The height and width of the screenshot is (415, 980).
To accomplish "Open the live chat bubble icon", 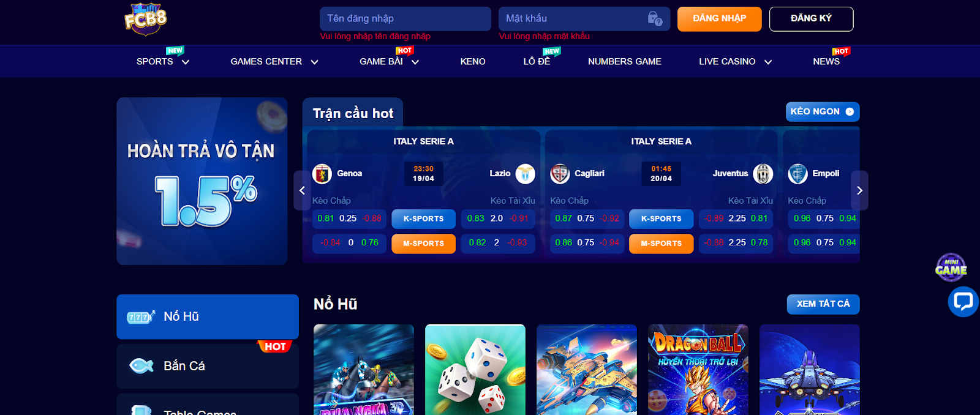I will (x=963, y=302).
